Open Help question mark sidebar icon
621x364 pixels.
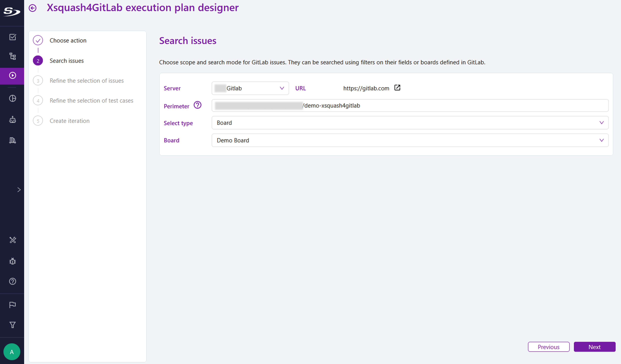click(12, 281)
